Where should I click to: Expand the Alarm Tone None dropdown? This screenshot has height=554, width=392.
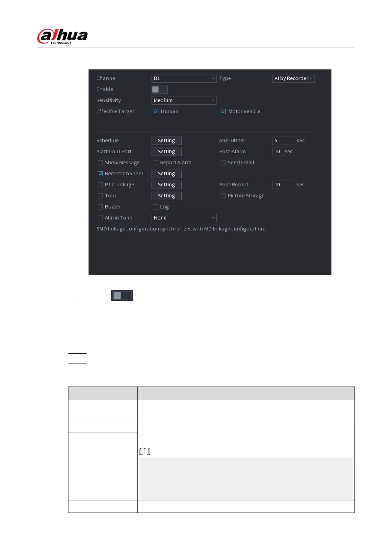[x=184, y=218]
